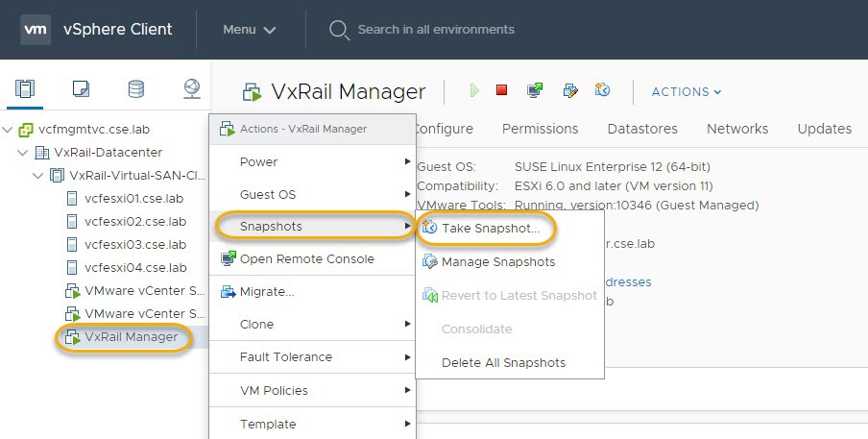
Task: Switch to VMs and Templates view icon
Action: [81, 89]
